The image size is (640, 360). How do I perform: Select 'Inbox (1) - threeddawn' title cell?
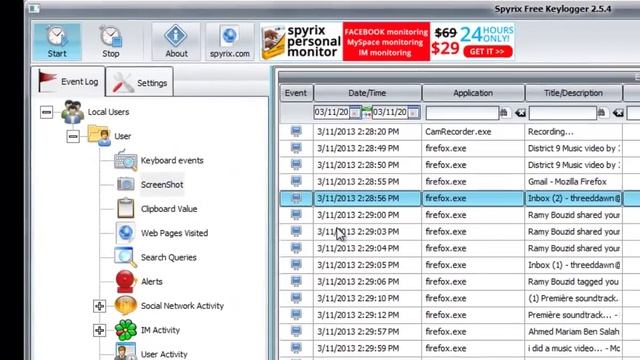coord(573,265)
